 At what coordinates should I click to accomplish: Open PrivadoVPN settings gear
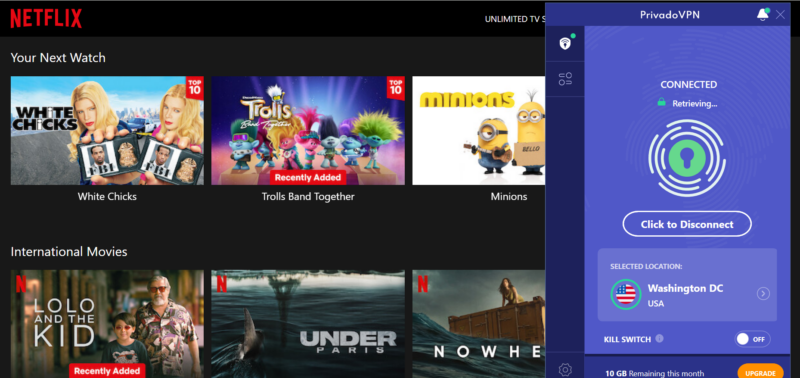pos(565,369)
